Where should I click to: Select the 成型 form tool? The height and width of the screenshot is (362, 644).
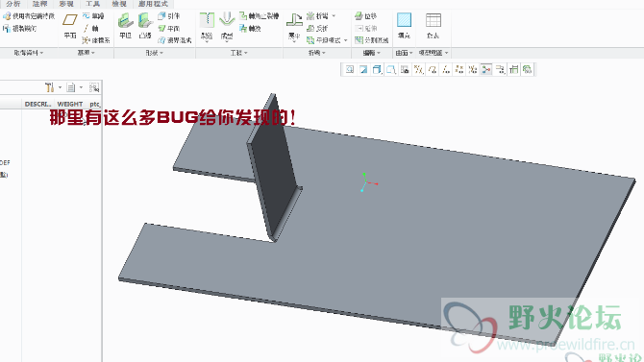click(227, 27)
